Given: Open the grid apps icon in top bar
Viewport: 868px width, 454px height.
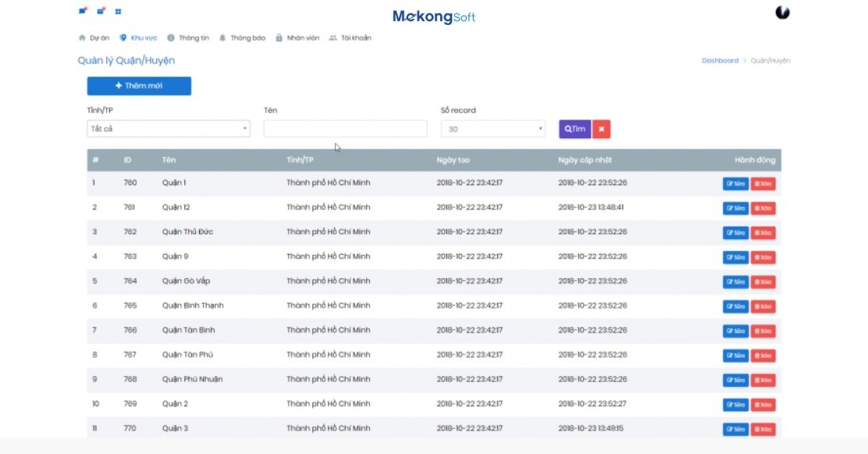Looking at the screenshot, I should click(119, 12).
